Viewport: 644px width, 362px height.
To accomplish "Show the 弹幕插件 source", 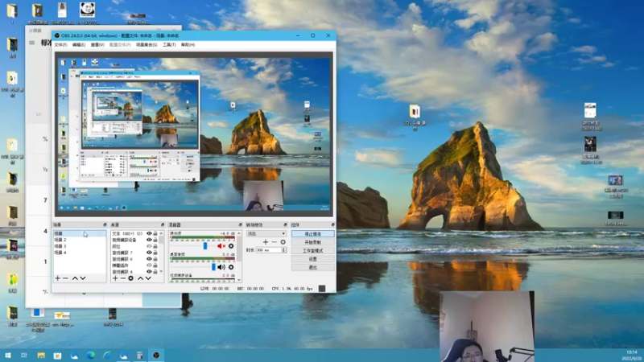I will pyautogui.click(x=149, y=265).
